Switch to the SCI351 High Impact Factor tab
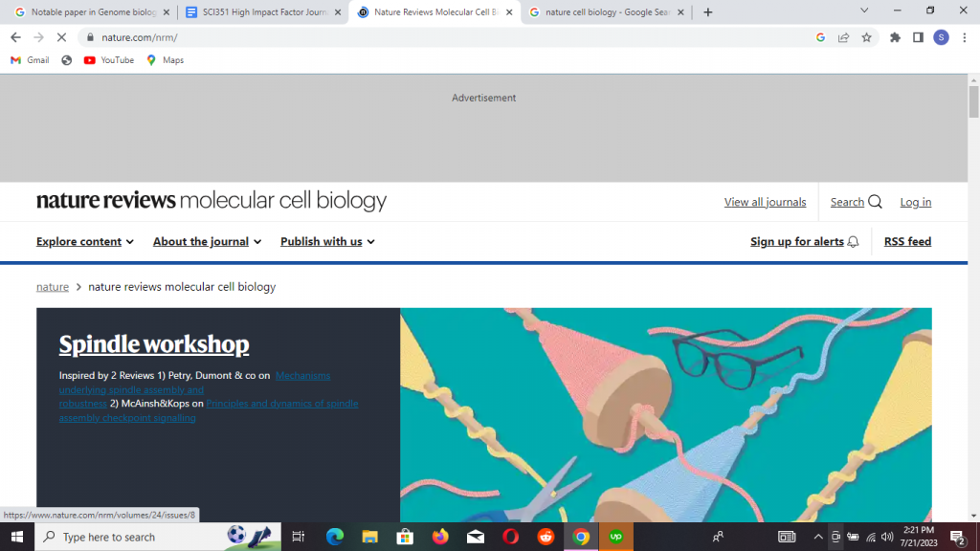 click(258, 12)
